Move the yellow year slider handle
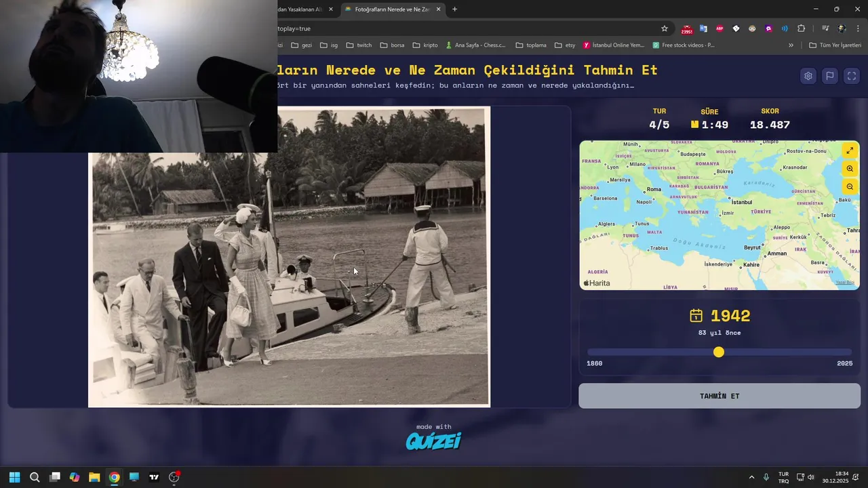Image resolution: width=868 pixels, height=488 pixels. pos(719,352)
